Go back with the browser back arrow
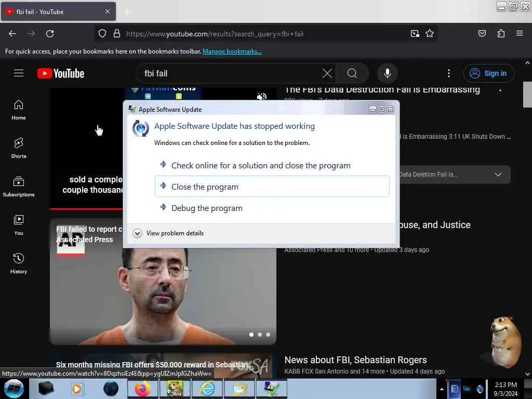Screen dimensions: 532x399 [x=12, y=34]
